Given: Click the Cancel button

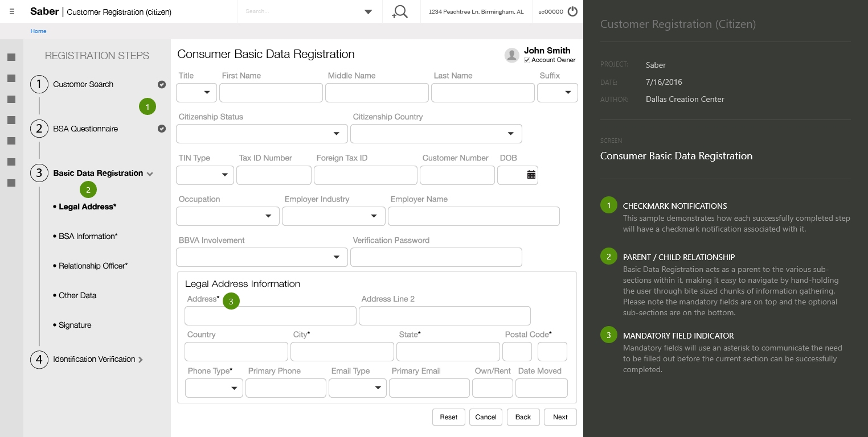Looking at the screenshot, I should pyautogui.click(x=486, y=417).
